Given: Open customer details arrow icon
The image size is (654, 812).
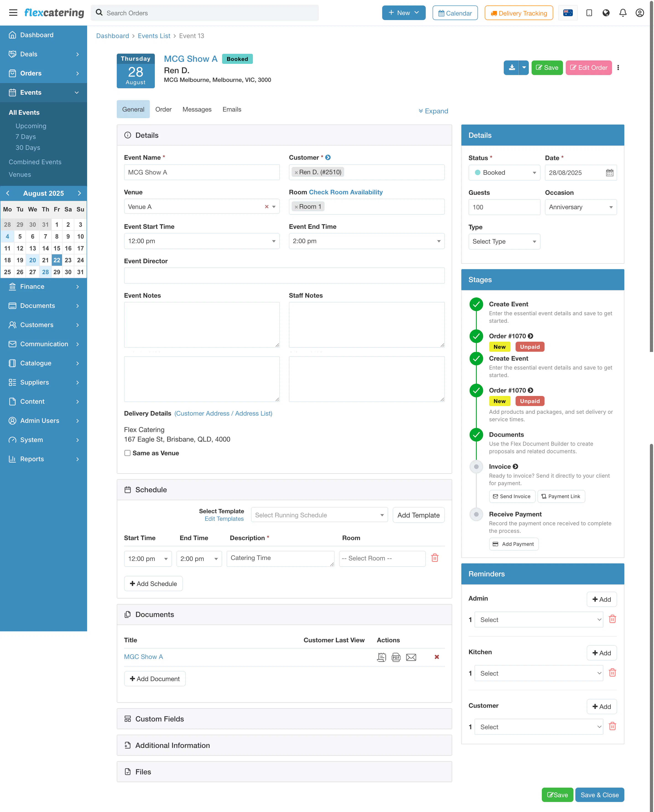Looking at the screenshot, I should [x=328, y=158].
